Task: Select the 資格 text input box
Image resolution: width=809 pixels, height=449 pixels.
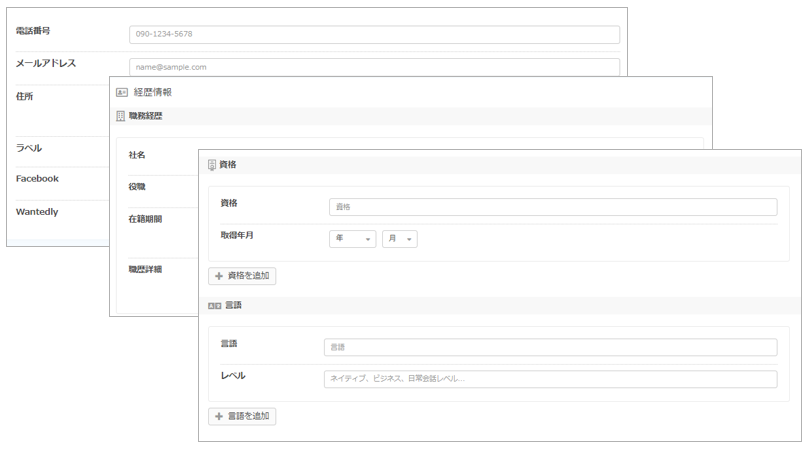Action: [x=552, y=207]
